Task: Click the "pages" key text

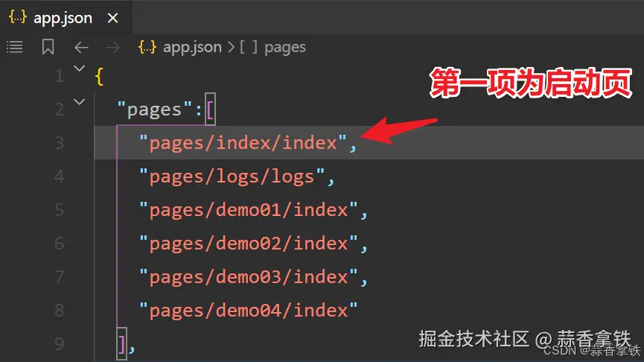Action: point(155,110)
